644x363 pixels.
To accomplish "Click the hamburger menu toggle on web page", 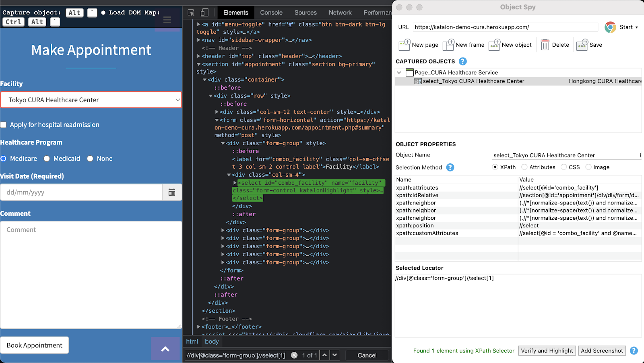I will pos(167,21).
